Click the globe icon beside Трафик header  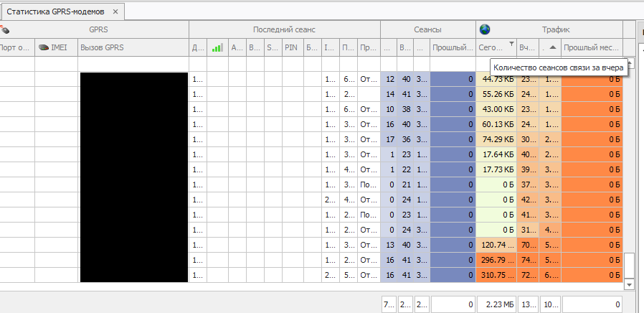[485, 29]
